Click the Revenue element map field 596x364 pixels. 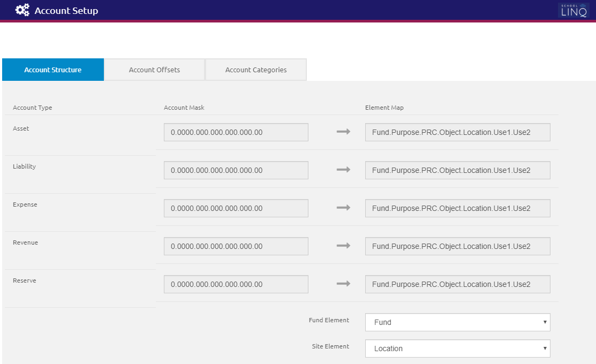coord(457,246)
